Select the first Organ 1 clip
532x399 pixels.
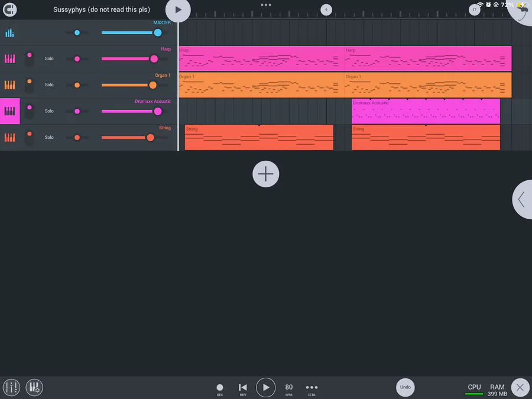click(x=262, y=85)
